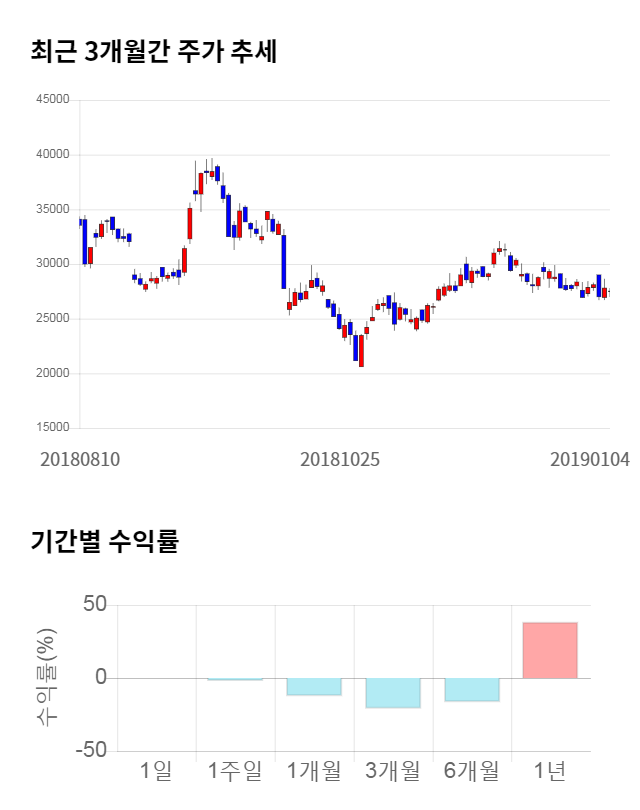
Task: Click the 6개월 negative return bar
Action: 472,689
